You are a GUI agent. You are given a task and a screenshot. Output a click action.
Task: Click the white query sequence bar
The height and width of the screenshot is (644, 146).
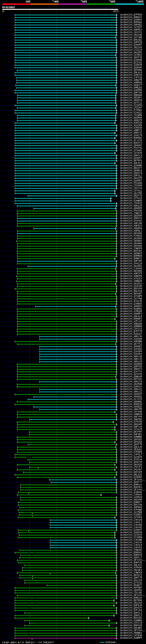(60, 9)
